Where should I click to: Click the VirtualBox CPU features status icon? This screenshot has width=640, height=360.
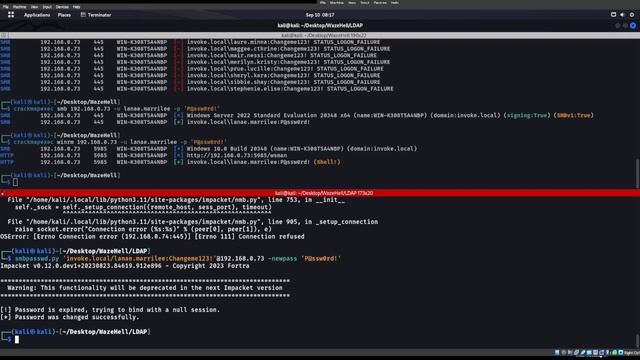click(608, 352)
